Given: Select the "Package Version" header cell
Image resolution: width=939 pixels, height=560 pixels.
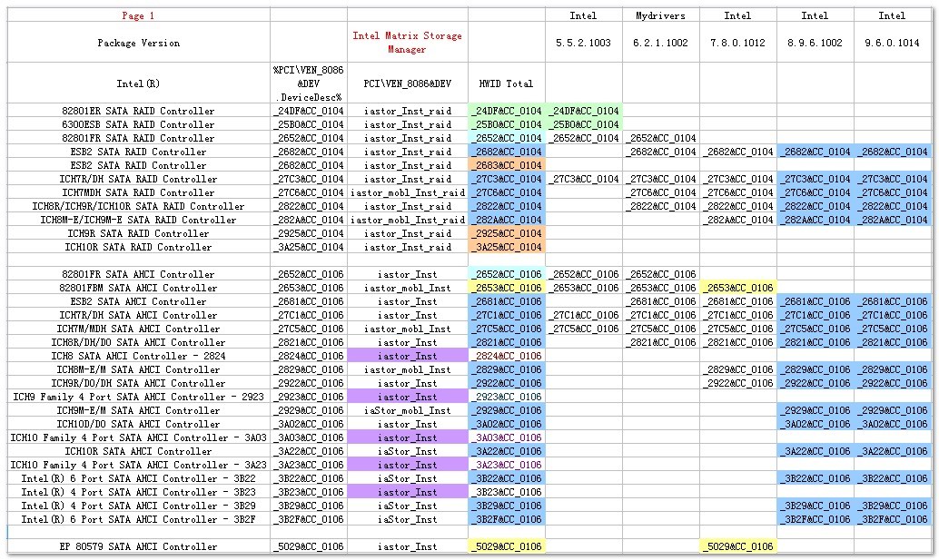Looking at the screenshot, I should pyautogui.click(x=139, y=43).
